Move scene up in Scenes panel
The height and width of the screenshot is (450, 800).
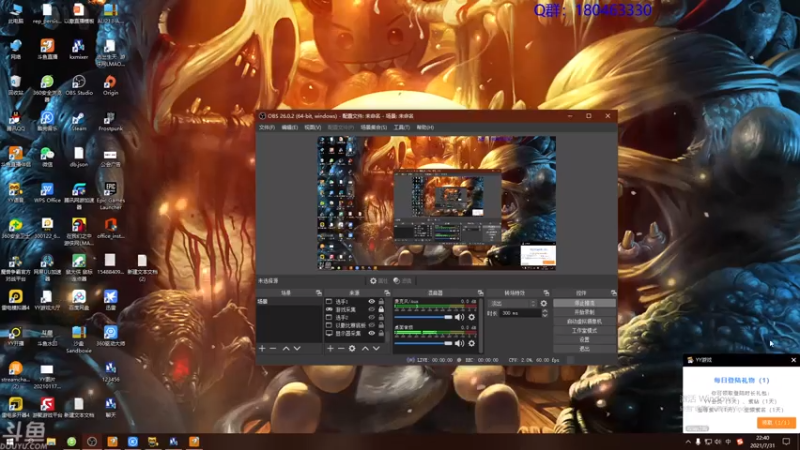click(x=286, y=348)
